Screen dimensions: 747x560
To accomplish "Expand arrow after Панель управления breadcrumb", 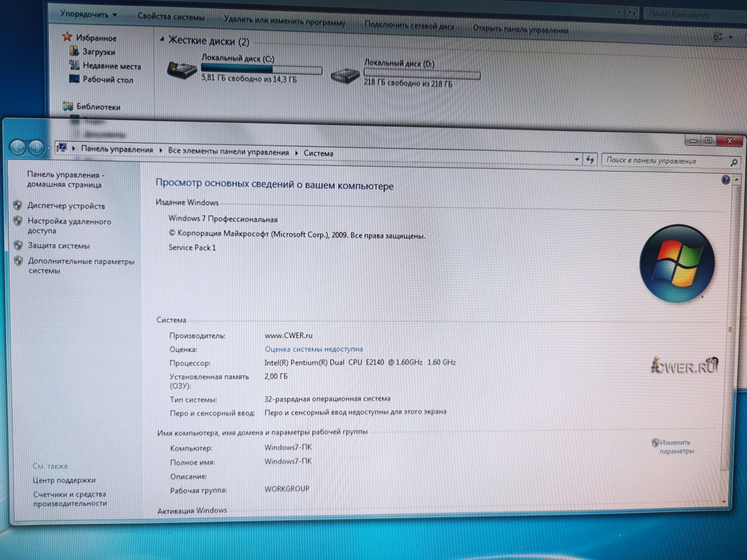I will coord(161,150).
